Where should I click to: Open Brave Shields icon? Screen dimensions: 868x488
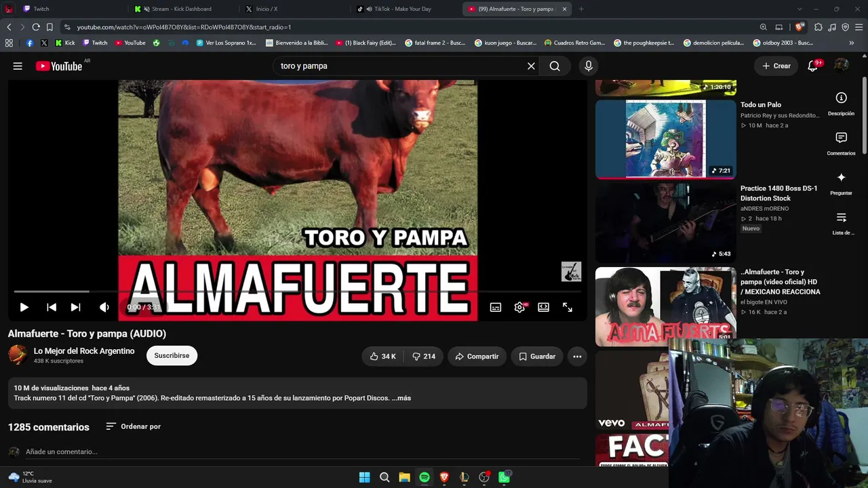tap(800, 27)
